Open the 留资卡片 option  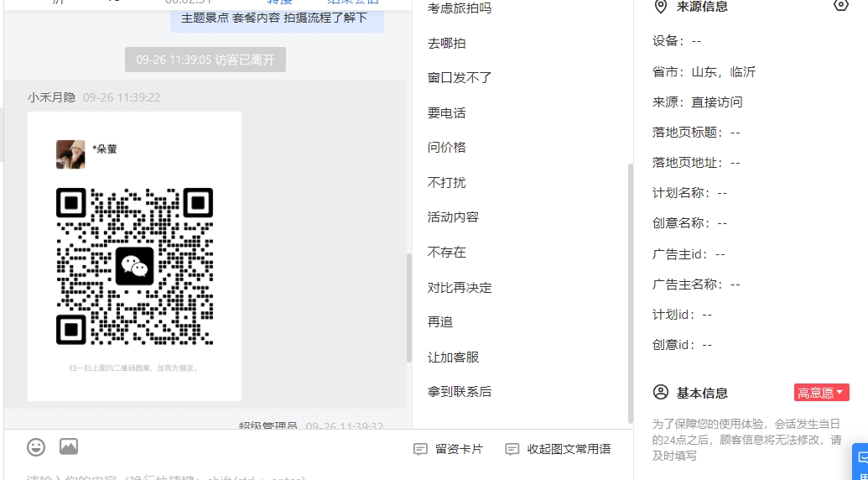click(x=449, y=449)
